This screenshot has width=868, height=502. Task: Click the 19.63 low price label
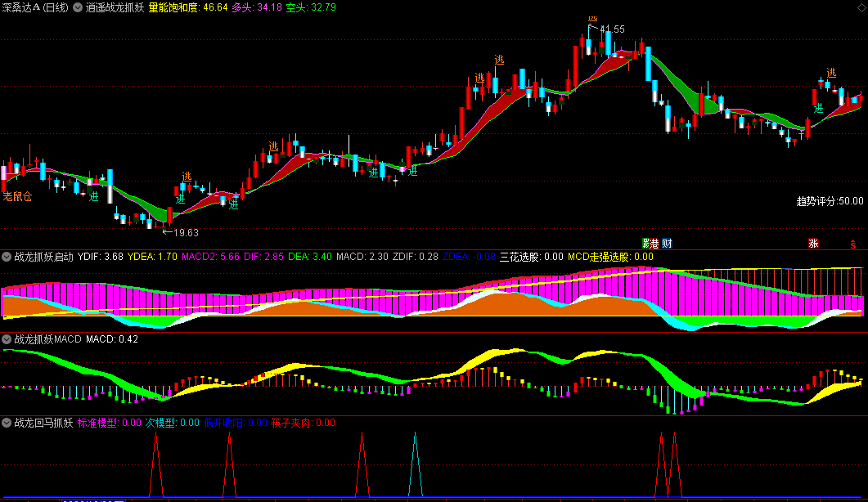[x=186, y=233]
